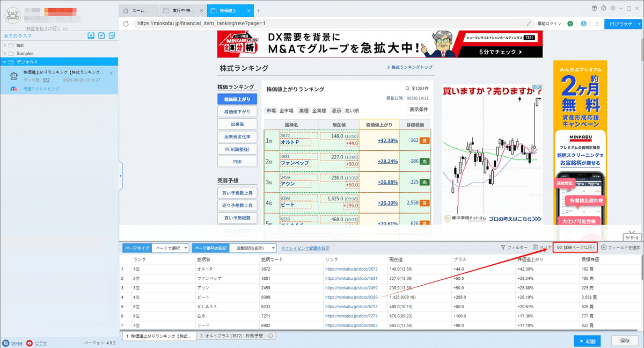The height and width of the screenshot is (348, 644).
Task: Click the フィルター funnel icon
Action: 503,248
